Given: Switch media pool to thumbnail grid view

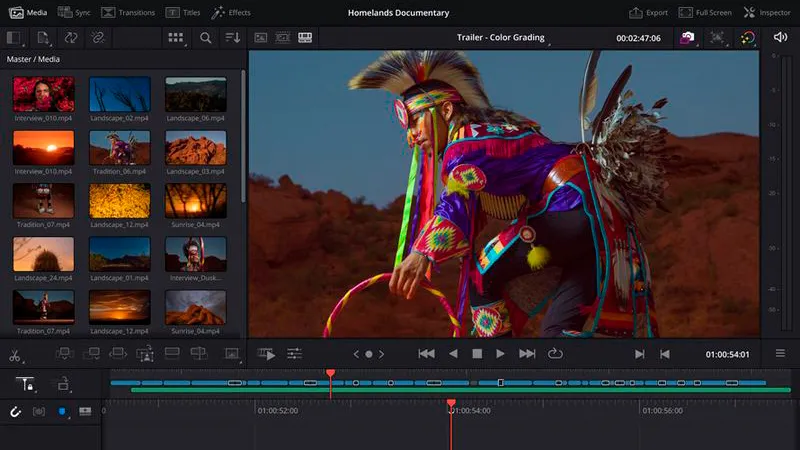Looking at the screenshot, I should [x=176, y=38].
